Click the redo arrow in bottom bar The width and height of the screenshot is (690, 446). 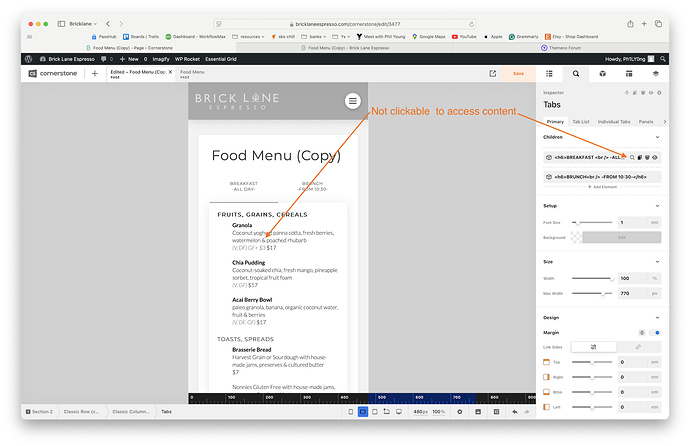point(527,412)
